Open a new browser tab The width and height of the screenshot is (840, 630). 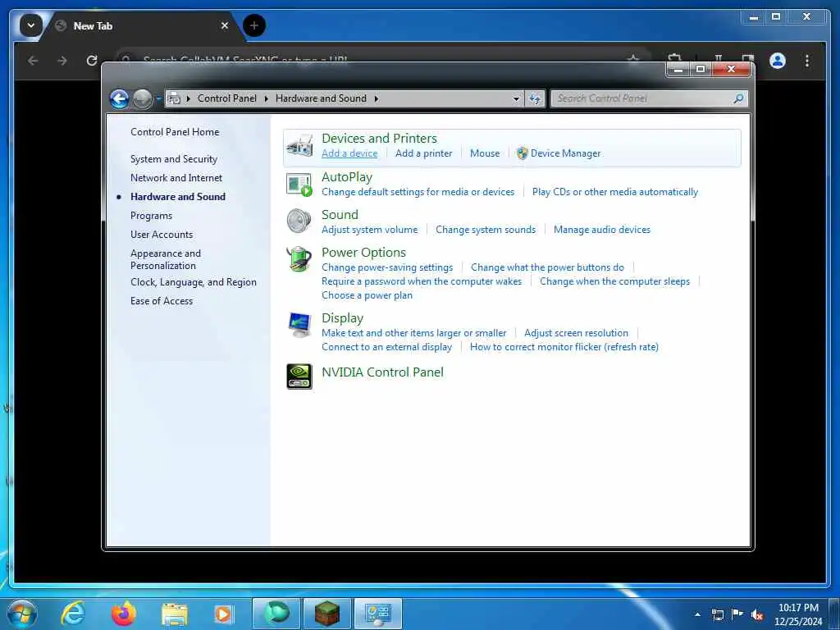click(x=254, y=25)
